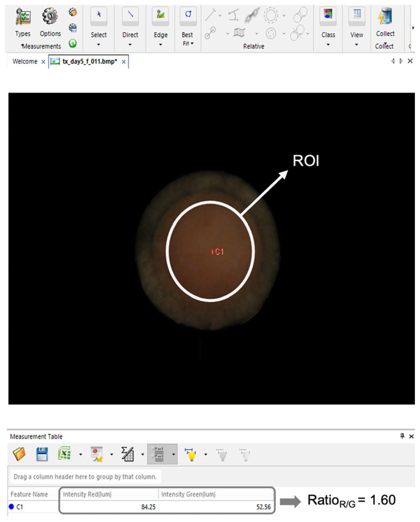Close the Welcome tab
The width and height of the screenshot is (420, 522).
43,62
